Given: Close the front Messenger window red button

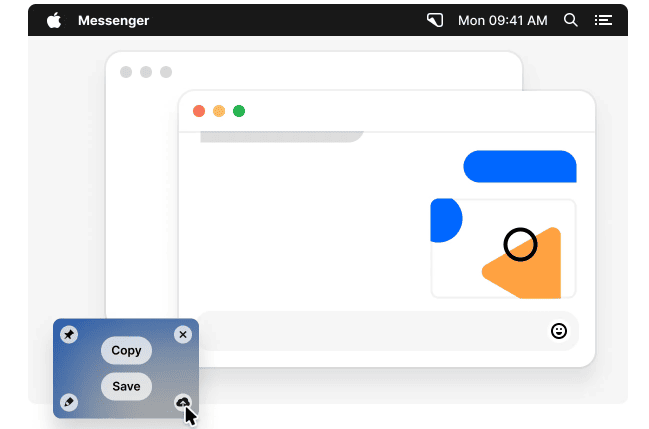Looking at the screenshot, I should (x=199, y=111).
